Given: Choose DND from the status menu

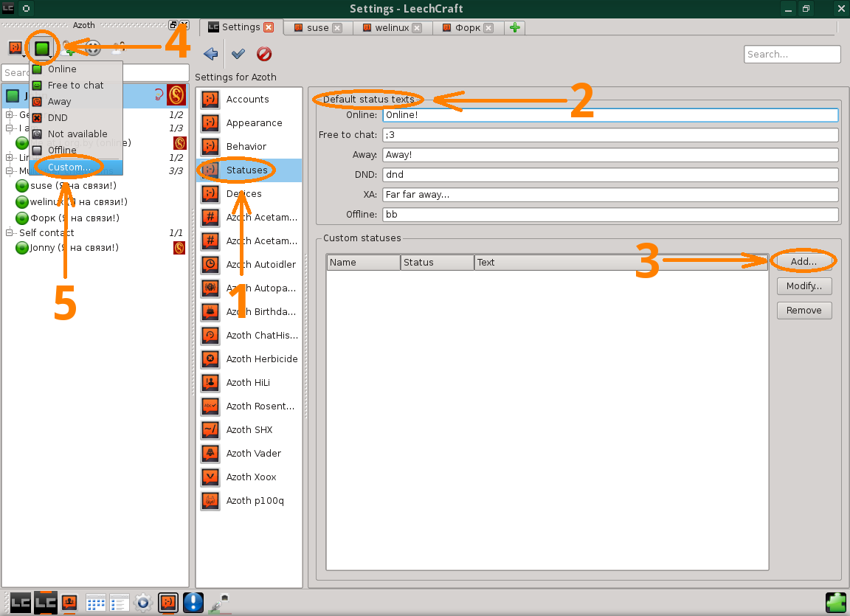Looking at the screenshot, I should (76, 117).
